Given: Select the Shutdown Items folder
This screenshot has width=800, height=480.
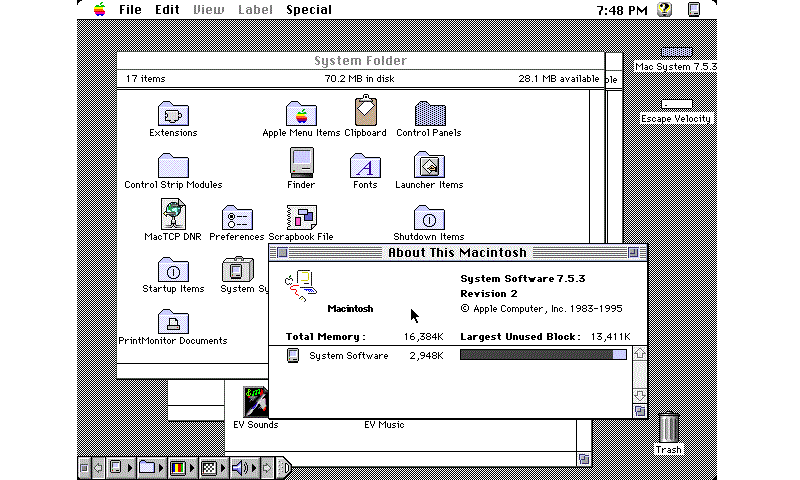Looking at the screenshot, I should pos(429,217).
